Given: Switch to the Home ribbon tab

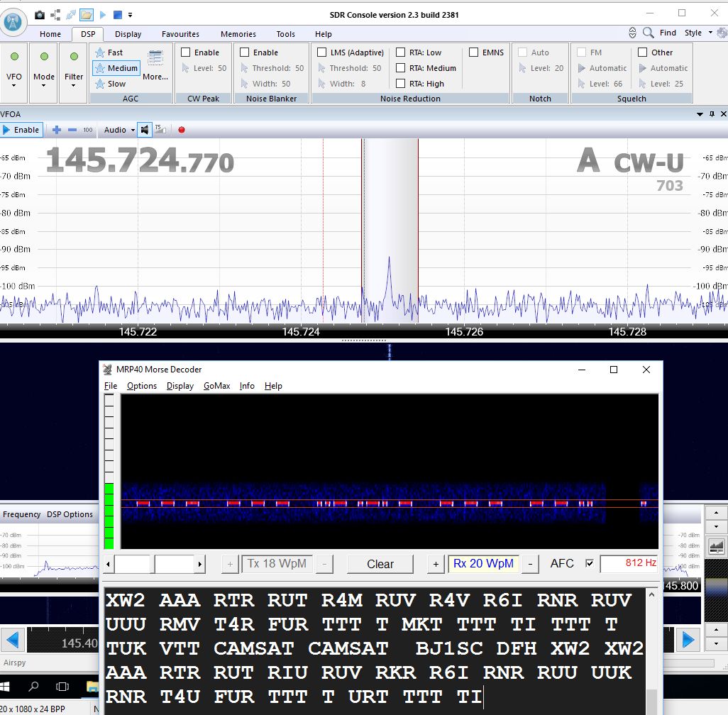Looking at the screenshot, I should click(50, 34).
